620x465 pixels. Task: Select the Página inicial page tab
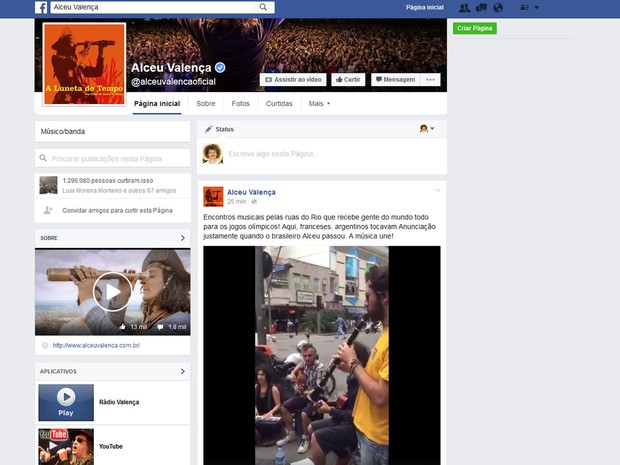pos(157,104)
